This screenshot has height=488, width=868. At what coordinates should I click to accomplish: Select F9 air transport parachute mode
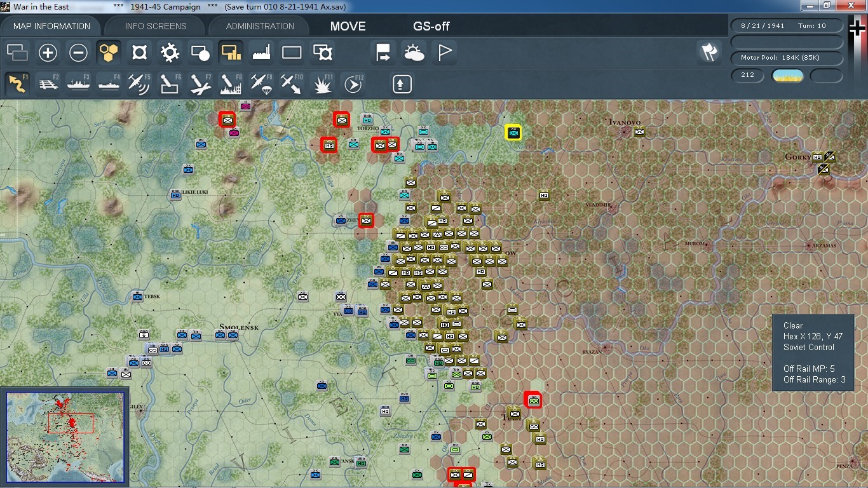pyautogui.click(x=261, y=84)
